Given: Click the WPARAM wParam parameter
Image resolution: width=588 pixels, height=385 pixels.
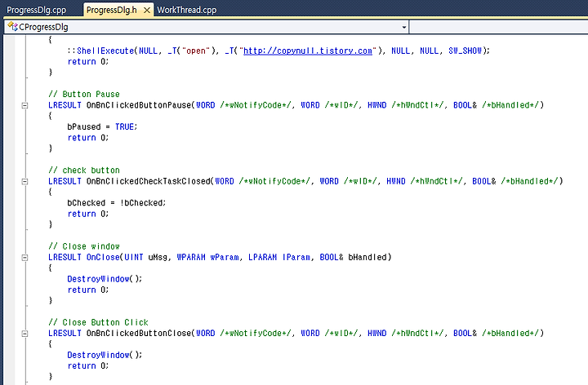Looking at the screenshot, I should point(207,257).
